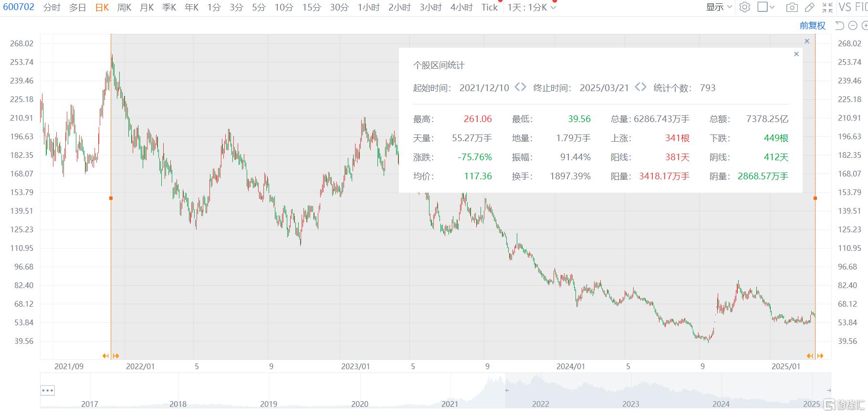Image resolution: width=868 pixels, height=414 pixels.
Task: Zoom out chart with minus circle icon
Action: click(x=853, y=26)
